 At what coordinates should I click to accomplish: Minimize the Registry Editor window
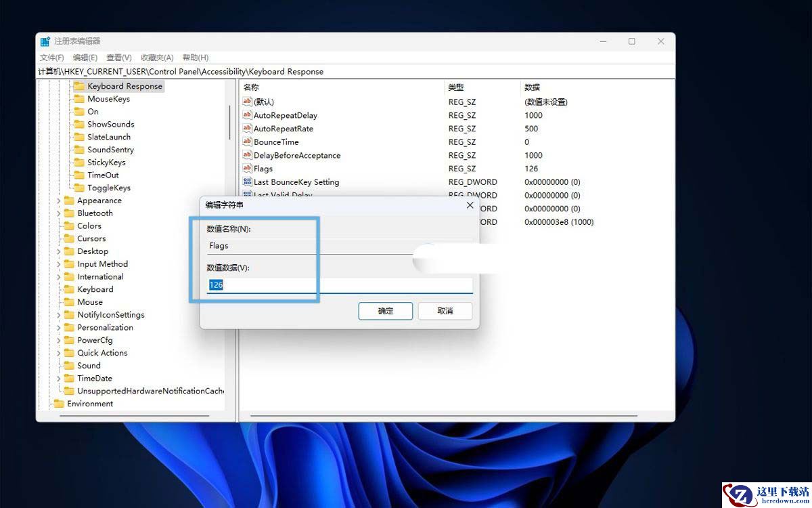(602, 41)
